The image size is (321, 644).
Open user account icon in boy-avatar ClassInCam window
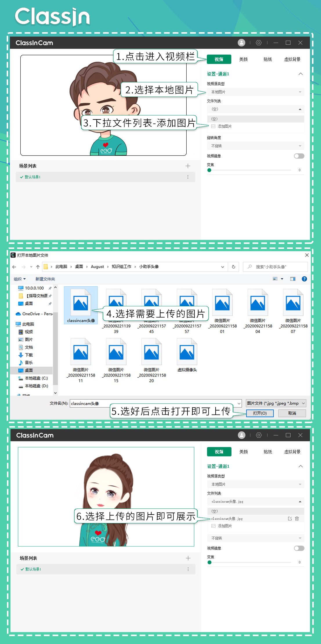[x=241, y=43]
